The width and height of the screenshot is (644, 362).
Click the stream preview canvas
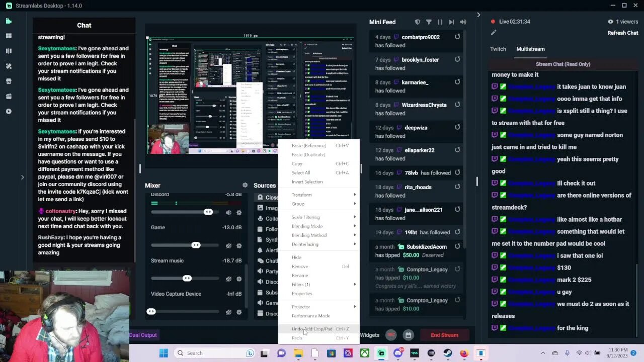(x=251, y=96)
